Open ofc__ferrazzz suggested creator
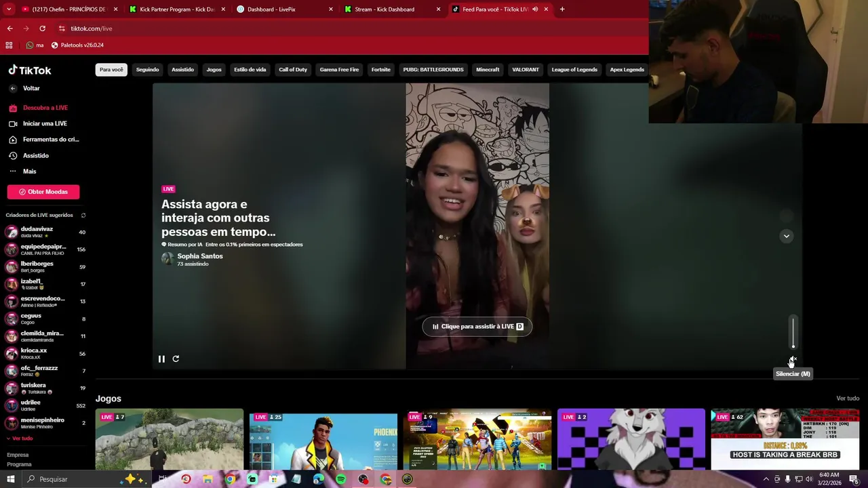Screen dimensions: 868x488 [x=46, y=371]
